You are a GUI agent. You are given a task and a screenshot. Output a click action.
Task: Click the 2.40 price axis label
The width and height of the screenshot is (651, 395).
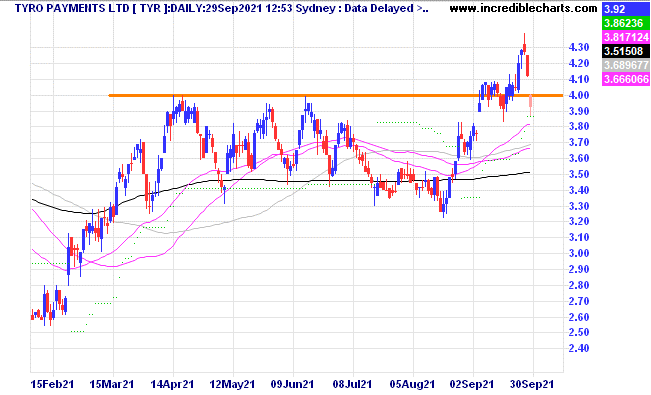[x=579, y=348]
